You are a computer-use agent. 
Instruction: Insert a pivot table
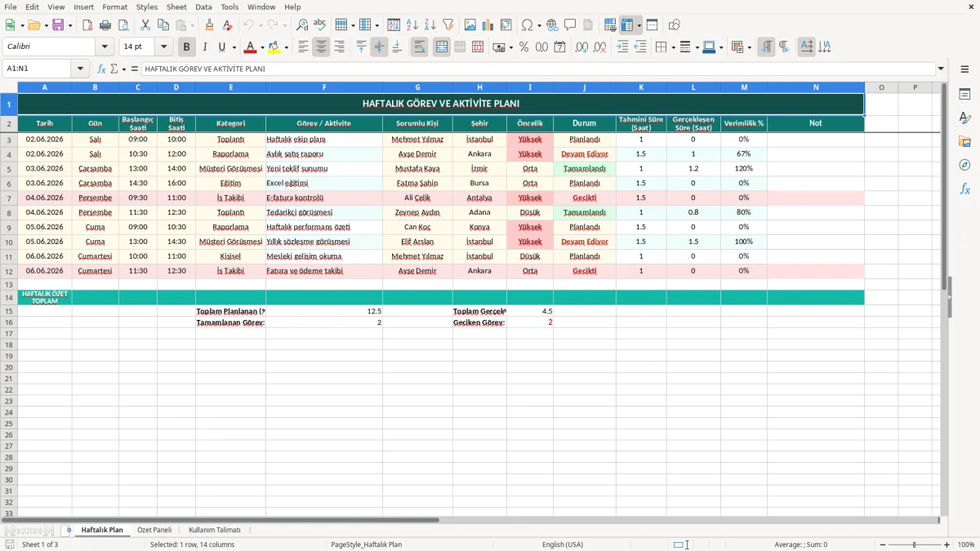tap(506, 25)
